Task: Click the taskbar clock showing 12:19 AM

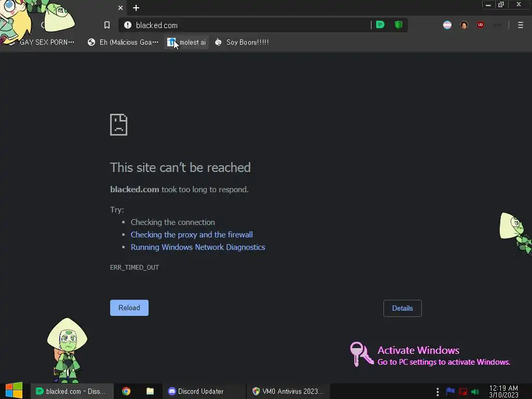Action: tap(503, 391)
